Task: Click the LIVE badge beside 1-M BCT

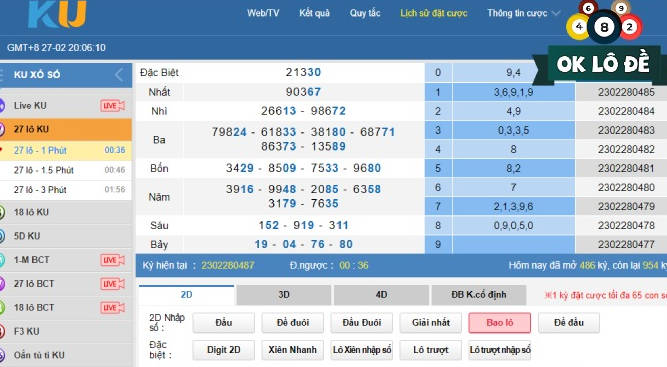Action: click(112, 260)
